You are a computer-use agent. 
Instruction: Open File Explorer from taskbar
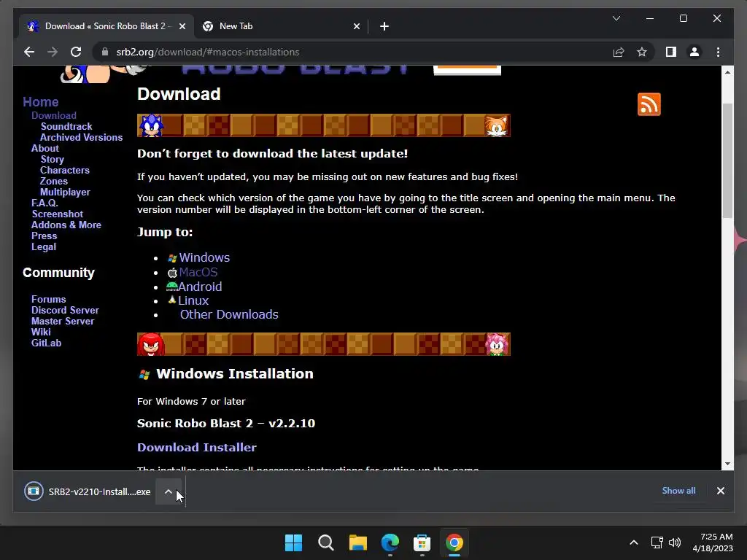[x=357, y=542]
